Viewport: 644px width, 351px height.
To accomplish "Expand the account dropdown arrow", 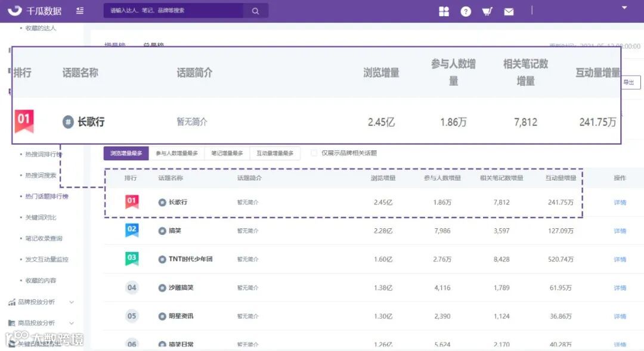I will coord(624,7).
